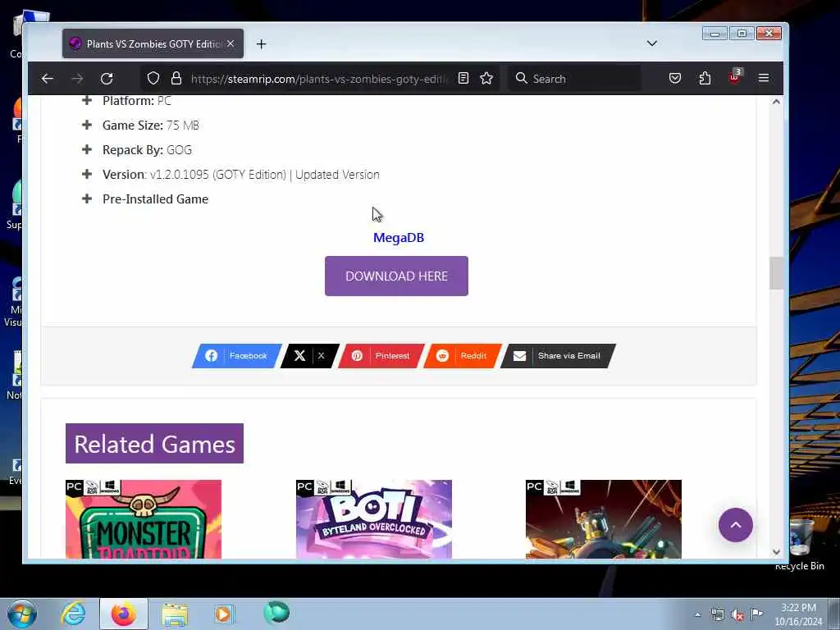Open the teal round taskbar app
Viewport: 840px width, 630px height.
276,613
